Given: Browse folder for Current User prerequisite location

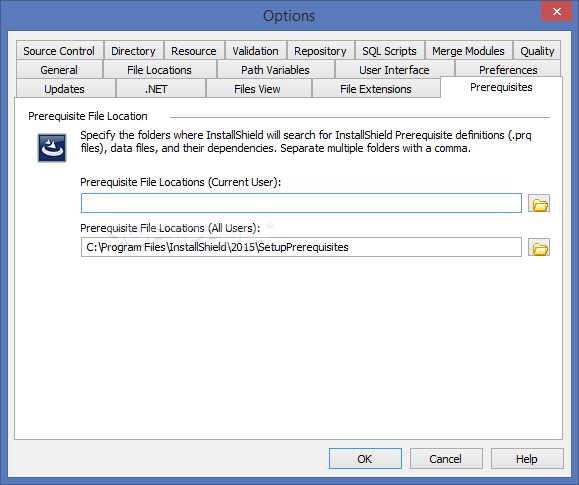Looking at the screenshot, I should (539, 204).
